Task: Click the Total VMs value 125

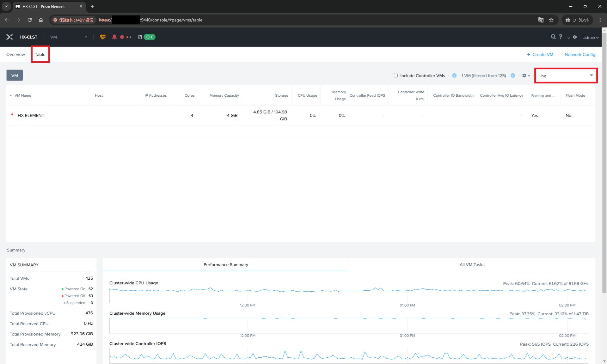Action: [89, 278]
